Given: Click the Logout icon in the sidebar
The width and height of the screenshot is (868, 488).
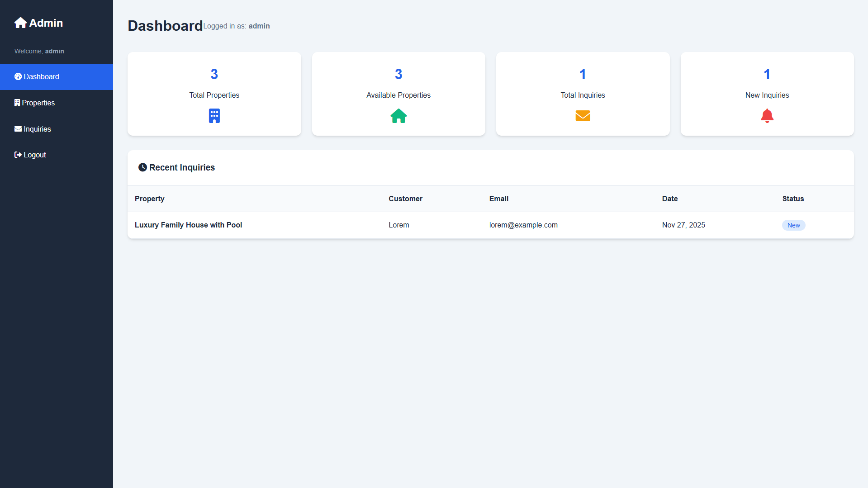Looking at the screenshot, I should (x=18, y=155).
